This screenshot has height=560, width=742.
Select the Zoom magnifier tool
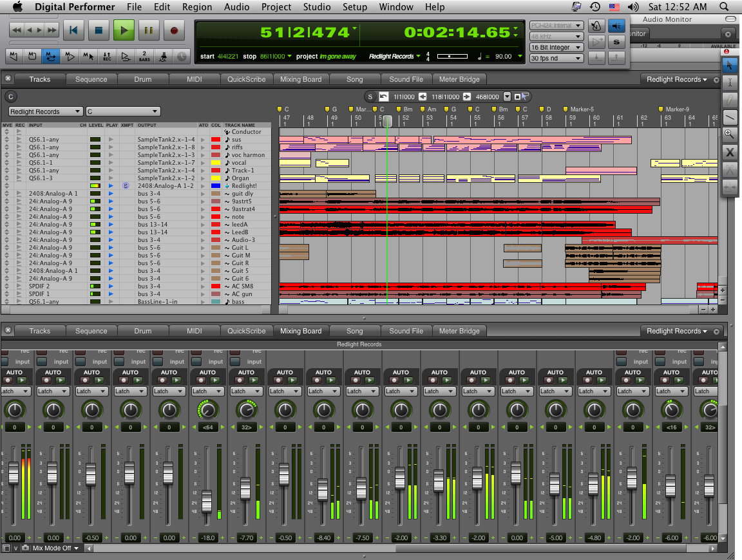click(x=730, y=135)
